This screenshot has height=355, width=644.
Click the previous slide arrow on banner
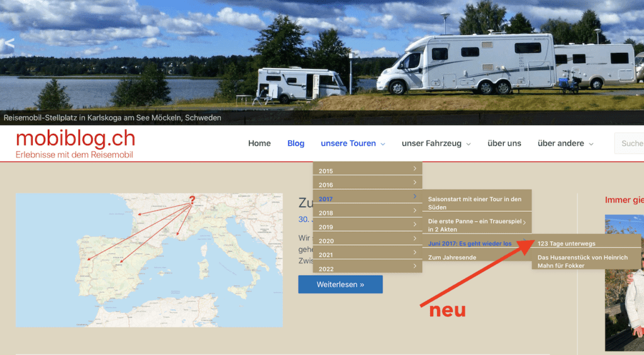(x=7, y=45)
